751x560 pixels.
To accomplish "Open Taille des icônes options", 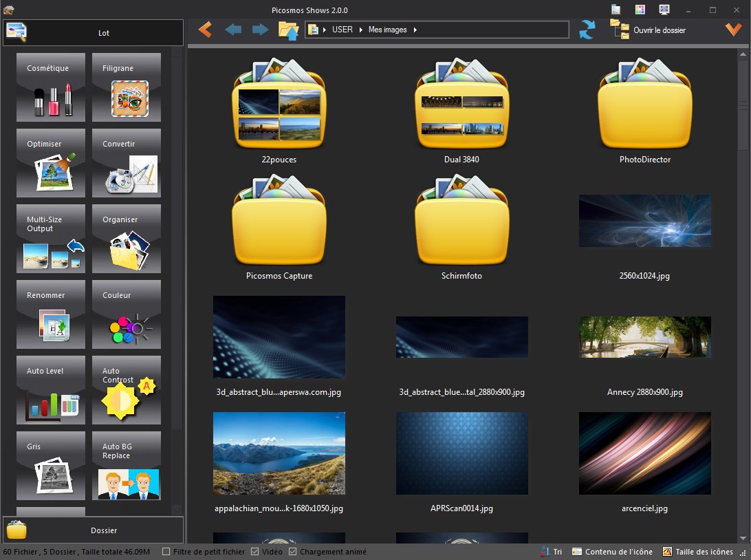I will point(698,552).
